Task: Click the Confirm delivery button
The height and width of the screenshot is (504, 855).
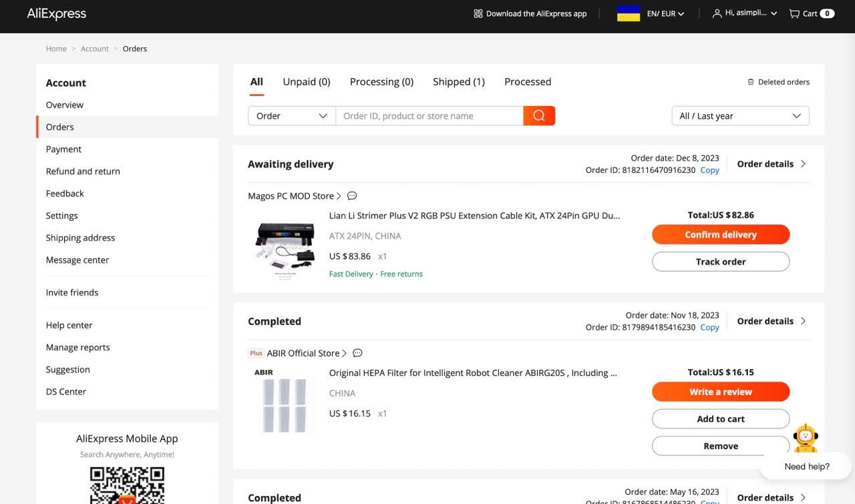Action: 721,234
